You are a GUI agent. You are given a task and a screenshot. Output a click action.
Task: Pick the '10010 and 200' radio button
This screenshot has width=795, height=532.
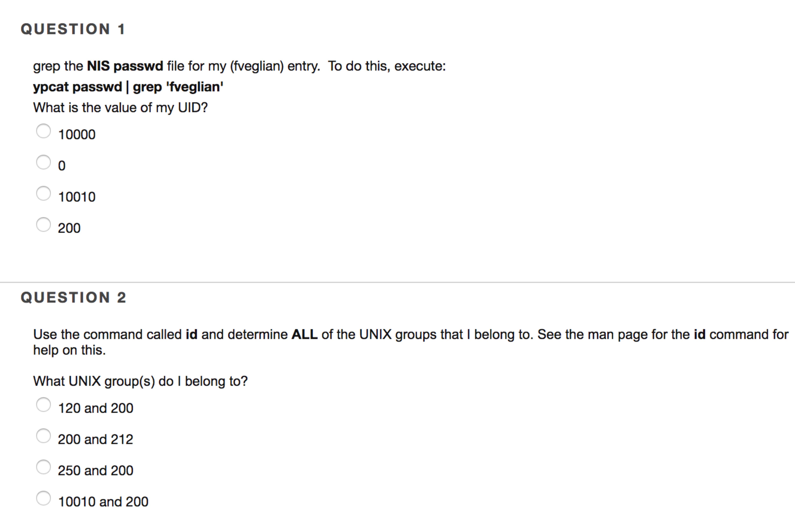(43, 498)
